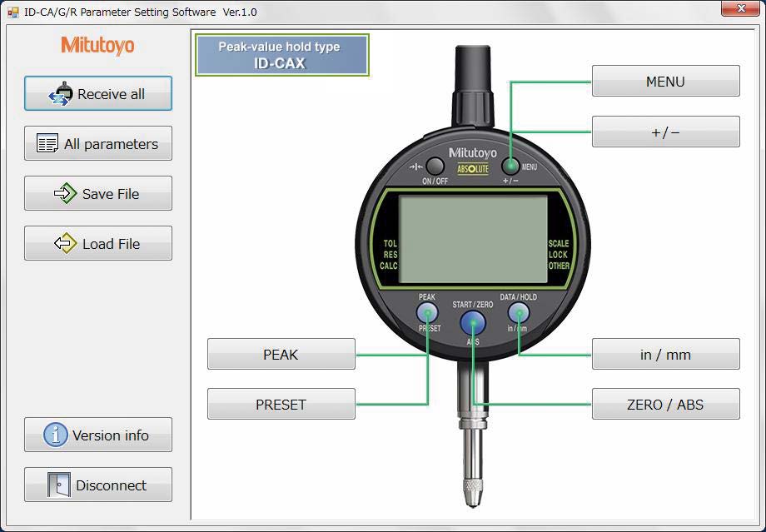This screenshot has width=766, height=532.
Task: Click the LOCK label beside the display
Action: pyautogui.click(x=559, y=255)
